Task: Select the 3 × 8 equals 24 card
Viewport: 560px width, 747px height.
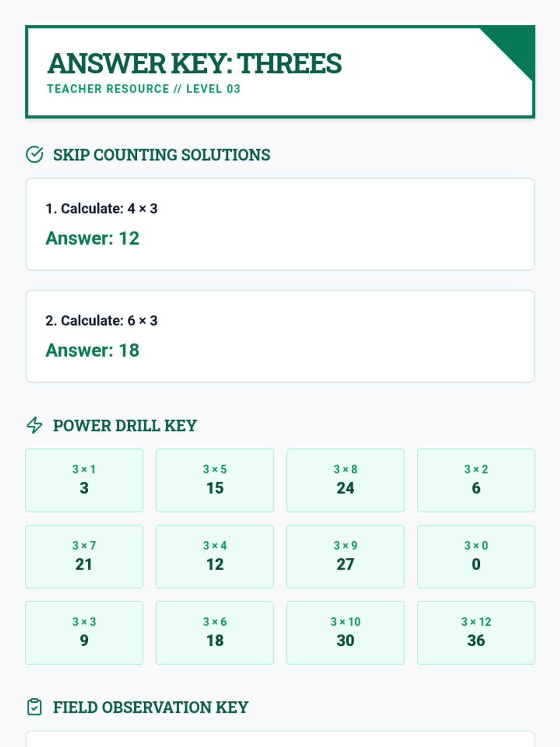Action: pos(345,480)
